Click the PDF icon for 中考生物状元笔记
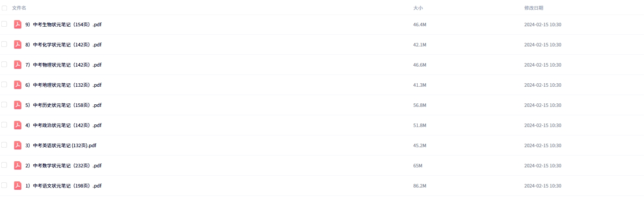This screenshot has width=644, height=209. 18,25
